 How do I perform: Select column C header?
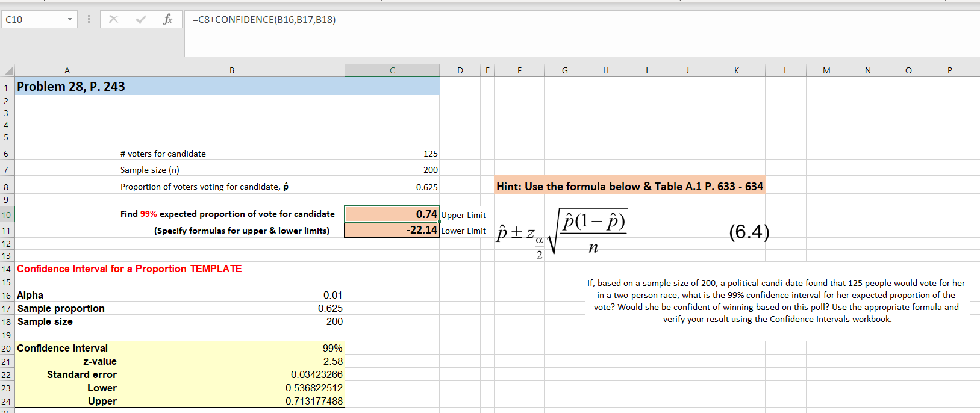pyautogui.click(x=392, y=70)
